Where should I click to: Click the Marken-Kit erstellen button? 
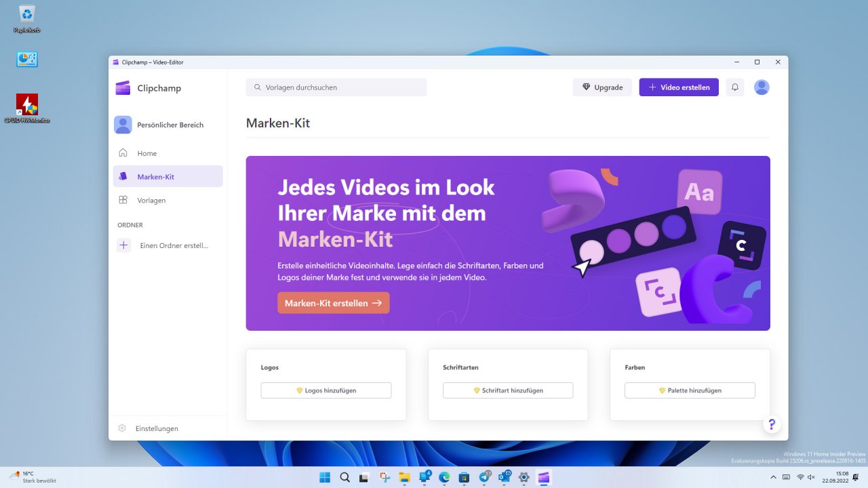click(x=334, y=303)
